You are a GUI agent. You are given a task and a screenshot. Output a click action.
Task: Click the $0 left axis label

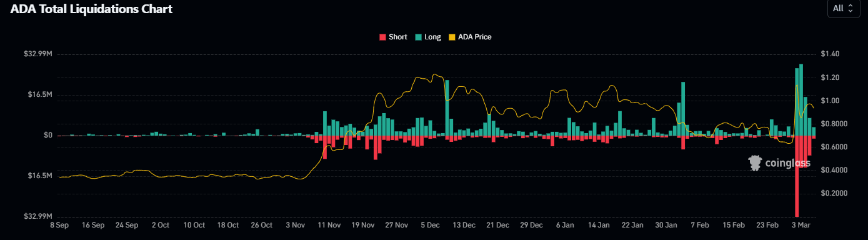47,135
